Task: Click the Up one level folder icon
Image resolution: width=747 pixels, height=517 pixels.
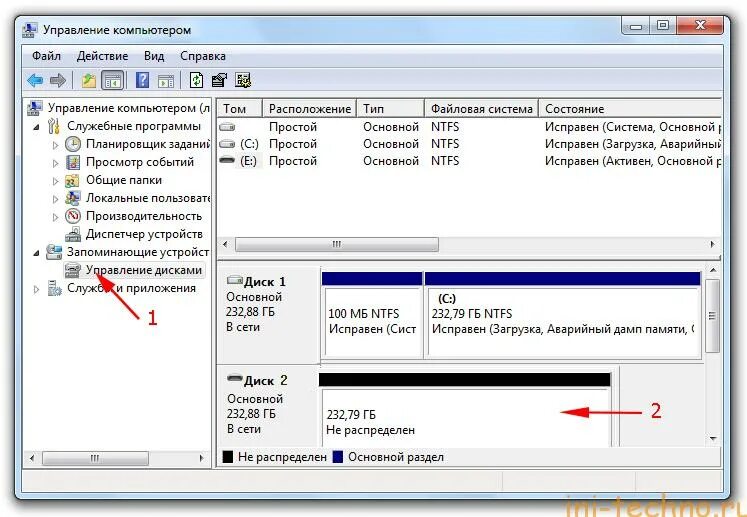Action: click(89, 80)
